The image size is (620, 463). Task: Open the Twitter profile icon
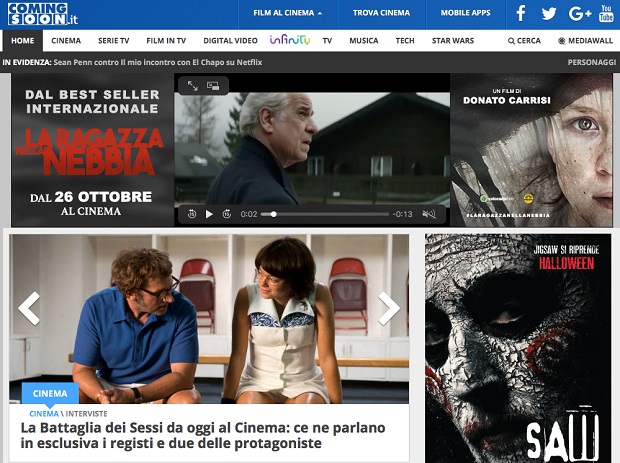tap(548, 14)
